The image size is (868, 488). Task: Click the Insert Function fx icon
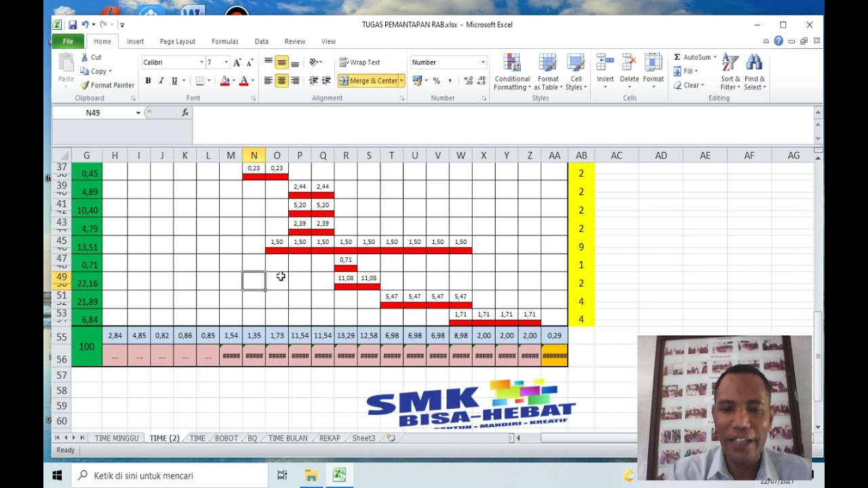185,113
